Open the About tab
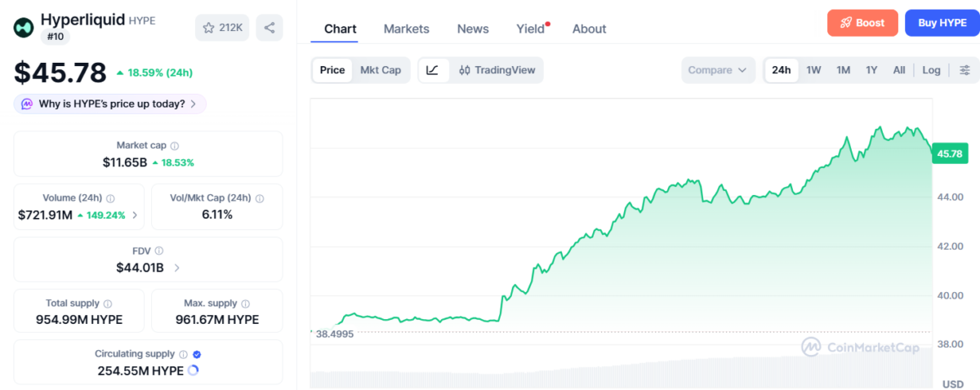 coord(589,29)
